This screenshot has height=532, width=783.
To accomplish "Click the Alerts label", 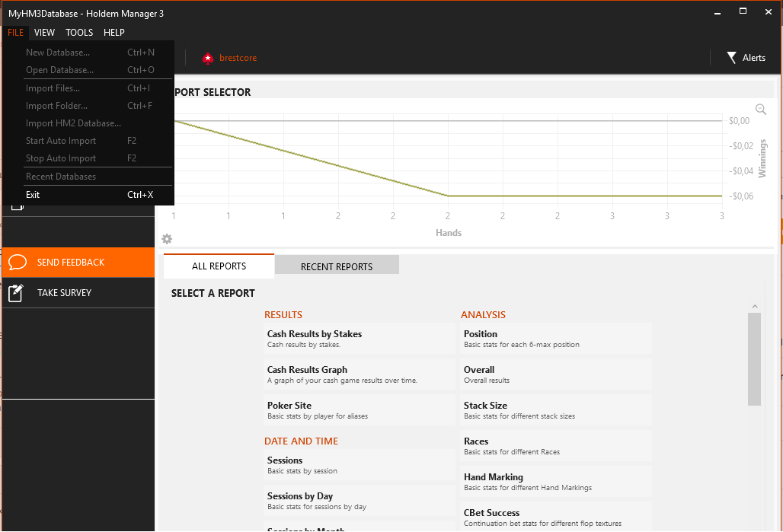I will pyautogui.click(x=753, y=58).
